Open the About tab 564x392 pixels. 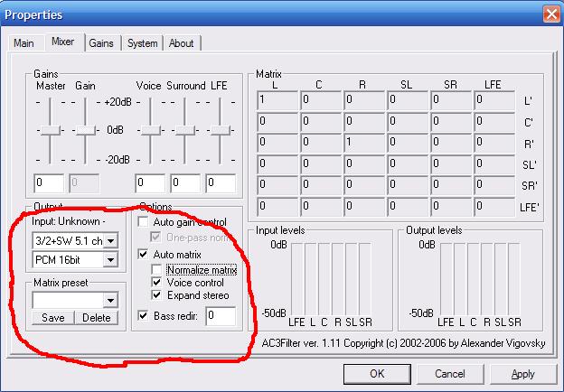click(182, 43)
